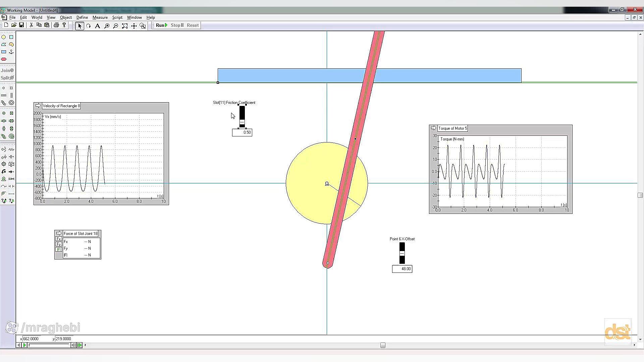This screenshot has width=644, height=362.
Task: Select the Circle body tool
Action: pos(4,37)
